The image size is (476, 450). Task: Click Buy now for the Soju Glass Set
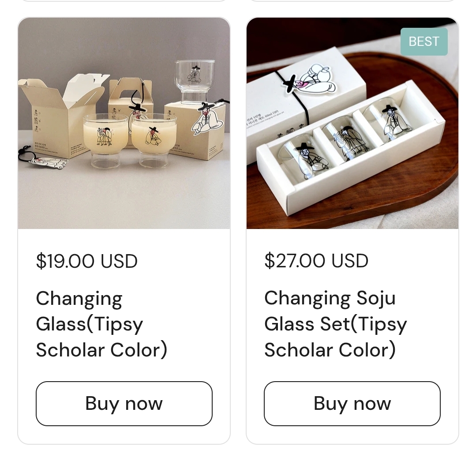tap(352, 403)
